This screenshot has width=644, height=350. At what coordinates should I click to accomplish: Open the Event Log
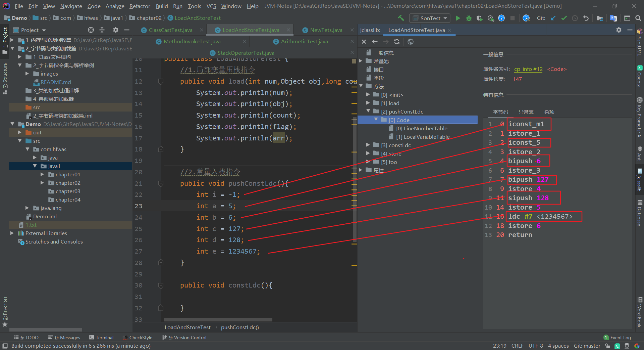pos(617,338)
